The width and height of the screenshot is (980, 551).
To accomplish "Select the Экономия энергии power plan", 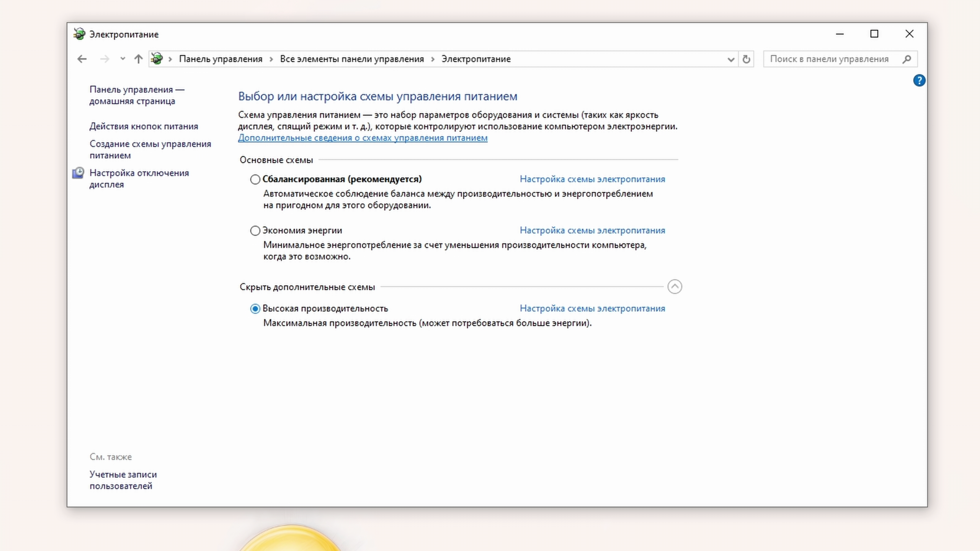I will tap(255, 230).
